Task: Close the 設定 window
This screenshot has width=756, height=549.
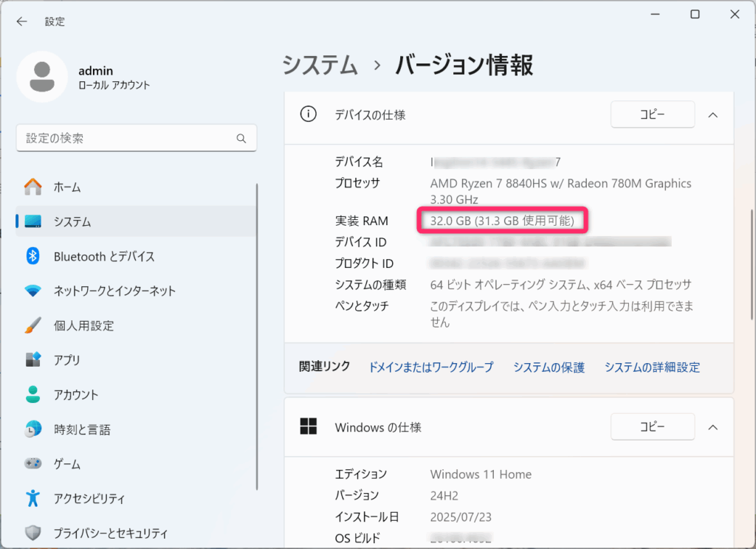Action: 735,14
